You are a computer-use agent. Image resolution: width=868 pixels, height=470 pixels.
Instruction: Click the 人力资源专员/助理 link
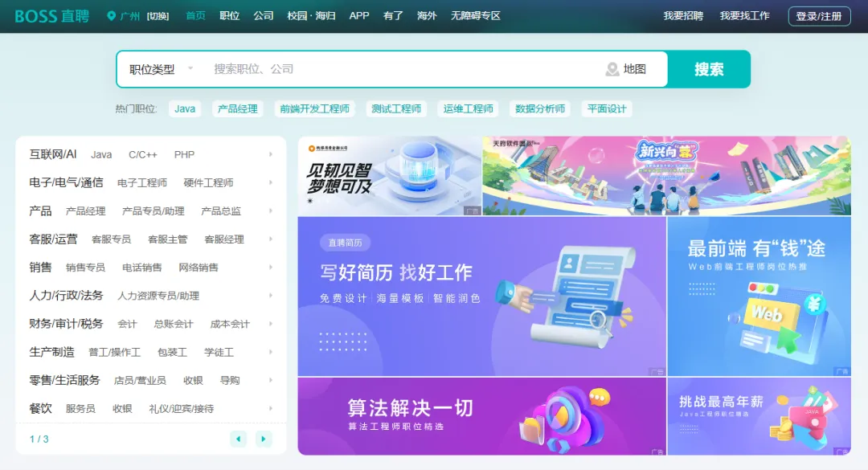[x=158, y=296]
